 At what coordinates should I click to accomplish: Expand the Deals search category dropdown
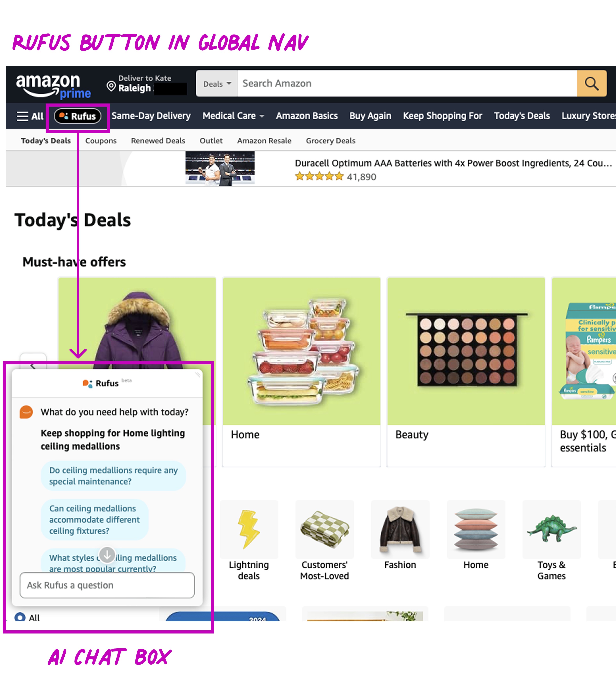point(217,84)
